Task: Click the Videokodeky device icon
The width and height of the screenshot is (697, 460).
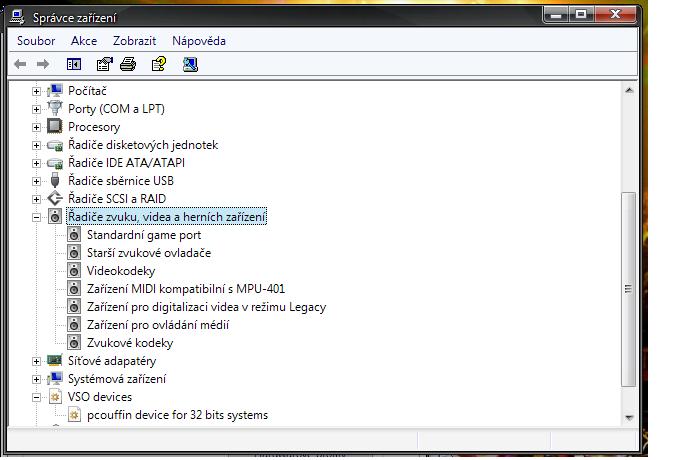Action: click(74, 271)
